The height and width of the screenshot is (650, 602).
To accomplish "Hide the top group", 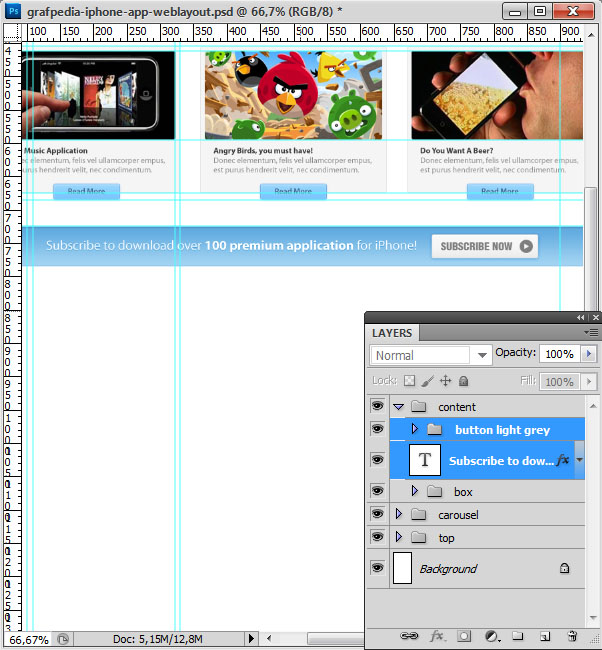I will click(377, 537).
